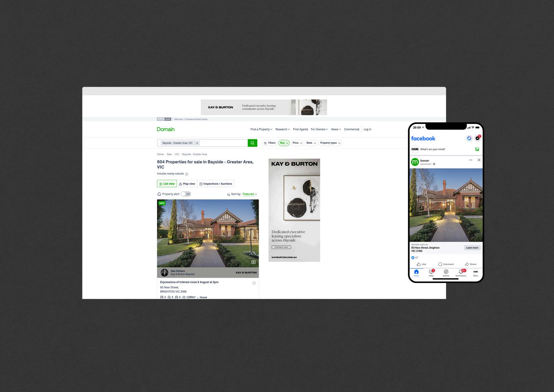Remove the Bayside - Greater Area search chip
The width and height of the screenshot is (554, 392).
pos(197,143)
